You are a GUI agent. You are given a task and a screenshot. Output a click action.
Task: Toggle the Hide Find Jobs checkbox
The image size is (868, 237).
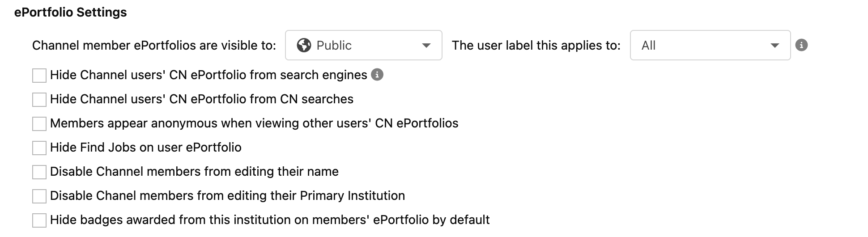pos(39,148)
